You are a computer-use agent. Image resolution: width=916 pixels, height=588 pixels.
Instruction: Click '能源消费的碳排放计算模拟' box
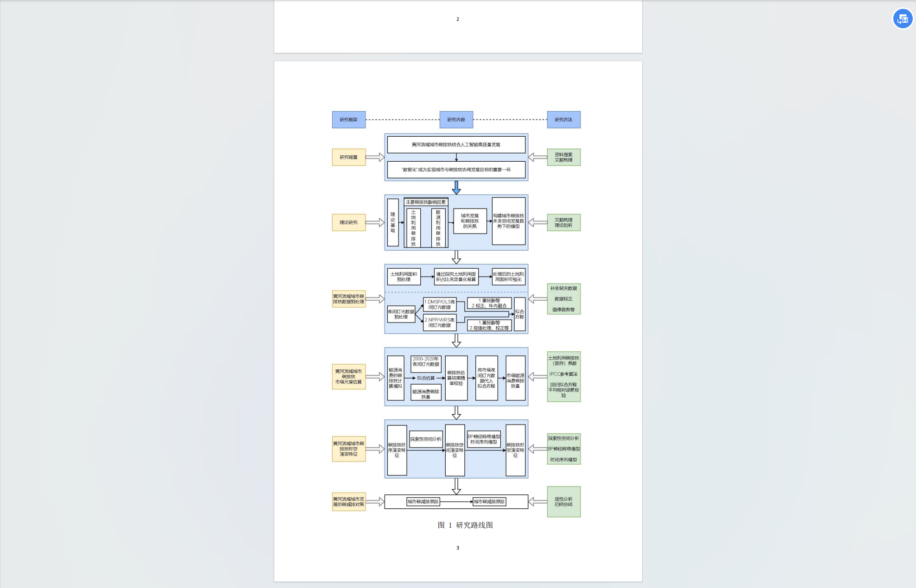click(x=396, y=378)
